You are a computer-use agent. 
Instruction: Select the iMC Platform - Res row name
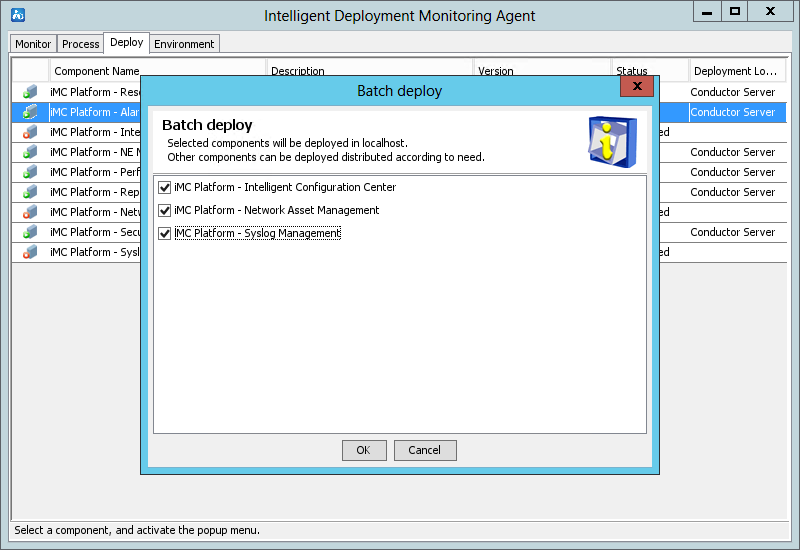click(95, 92)
